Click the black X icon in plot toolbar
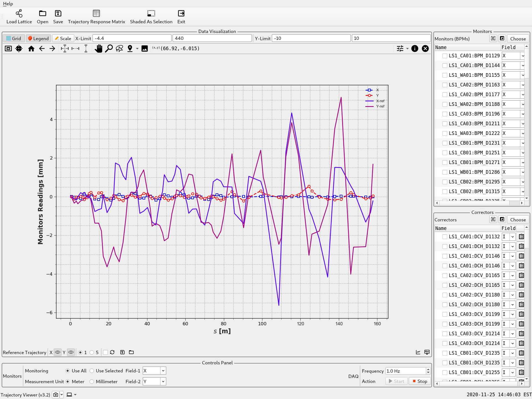The image size is (532, 399). pos(425,49)
